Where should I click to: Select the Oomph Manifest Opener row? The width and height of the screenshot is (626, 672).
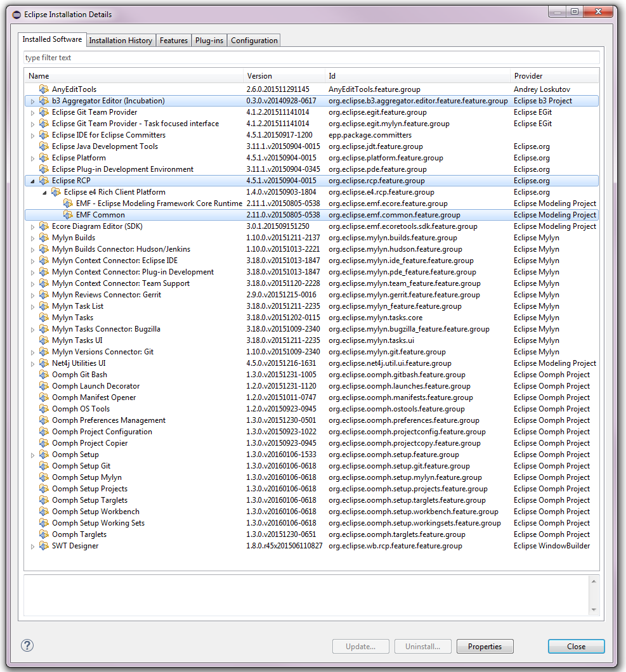[x=311, y=397]
